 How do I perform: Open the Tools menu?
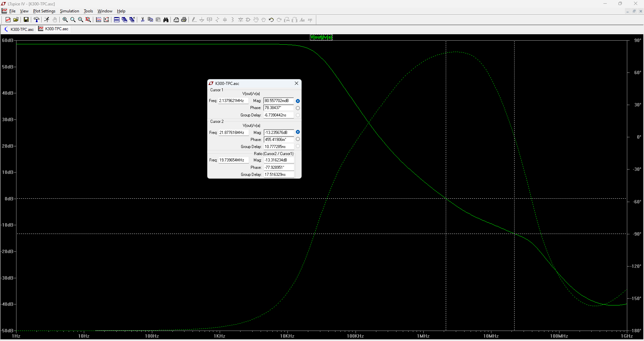click(x=88, y=11)
